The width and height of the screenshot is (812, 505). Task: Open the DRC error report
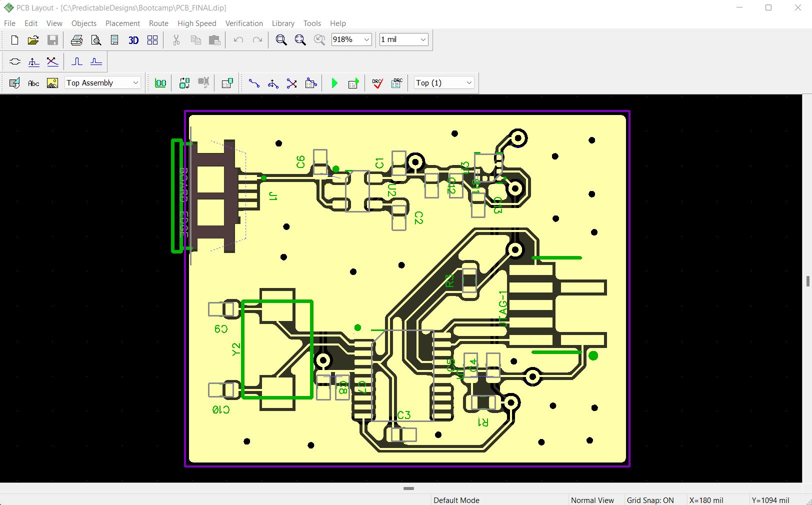tap(396, 83)
